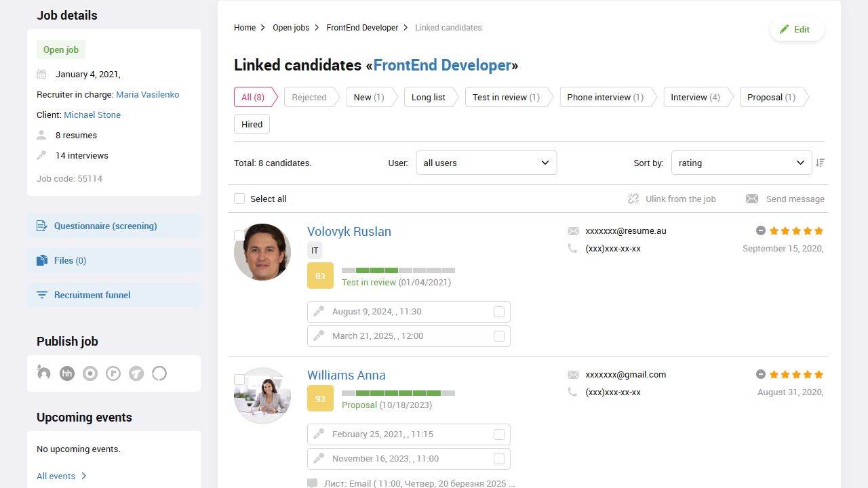Open recruiter Maria Vasilenko's profile

coord(147,94)
